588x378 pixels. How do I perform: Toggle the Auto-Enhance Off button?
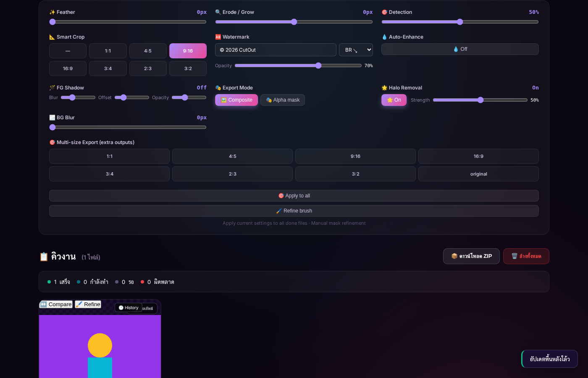click(x=460, y=49)
